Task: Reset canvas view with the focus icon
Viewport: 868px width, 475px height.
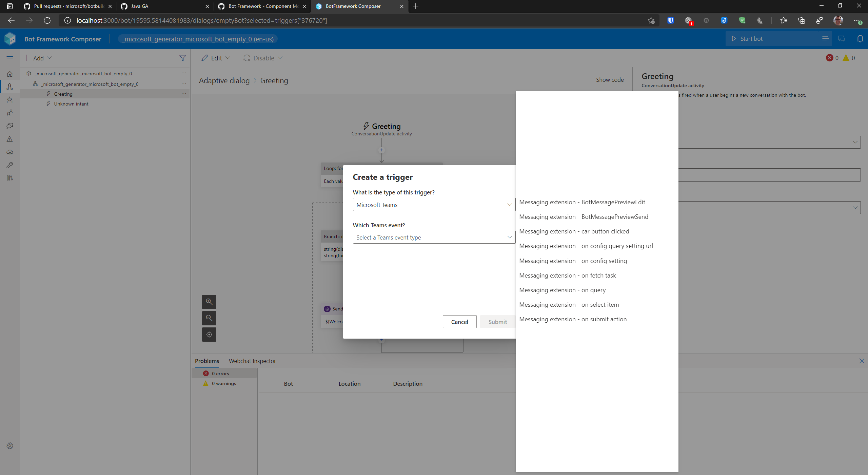Action: (x=209, y=335)
